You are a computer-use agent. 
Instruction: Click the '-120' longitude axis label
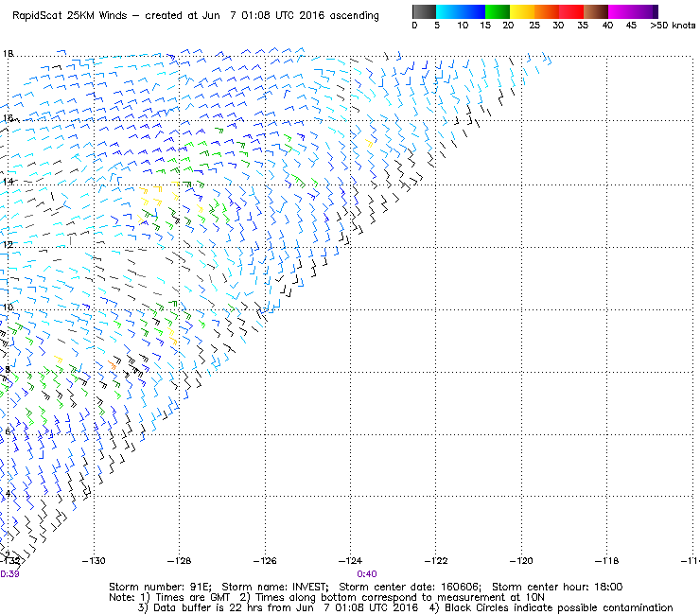click(x=521, y=561)
